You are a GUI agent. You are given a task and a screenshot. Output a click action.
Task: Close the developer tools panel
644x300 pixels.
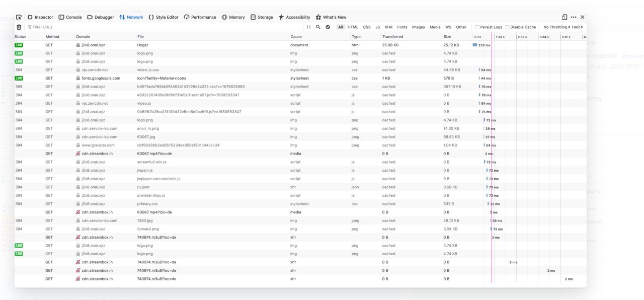pyautogui.click(x=583, y=17)
